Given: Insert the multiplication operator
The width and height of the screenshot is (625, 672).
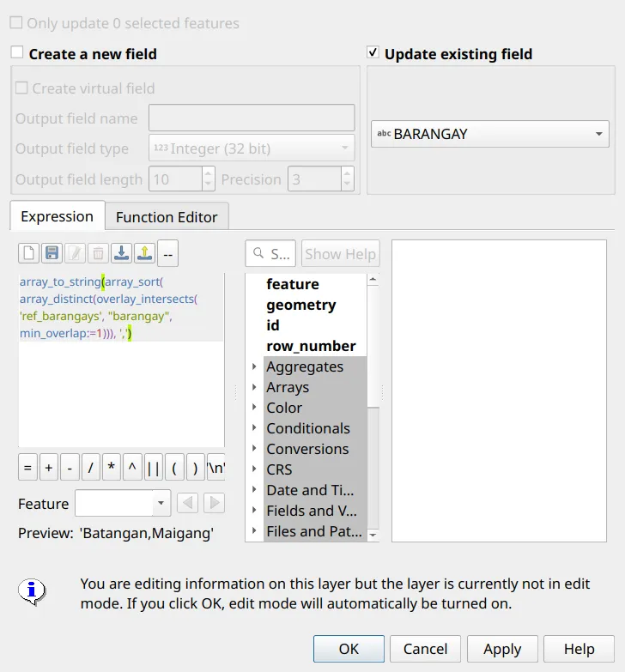Looking at the screenshot, I should (112, 467).
